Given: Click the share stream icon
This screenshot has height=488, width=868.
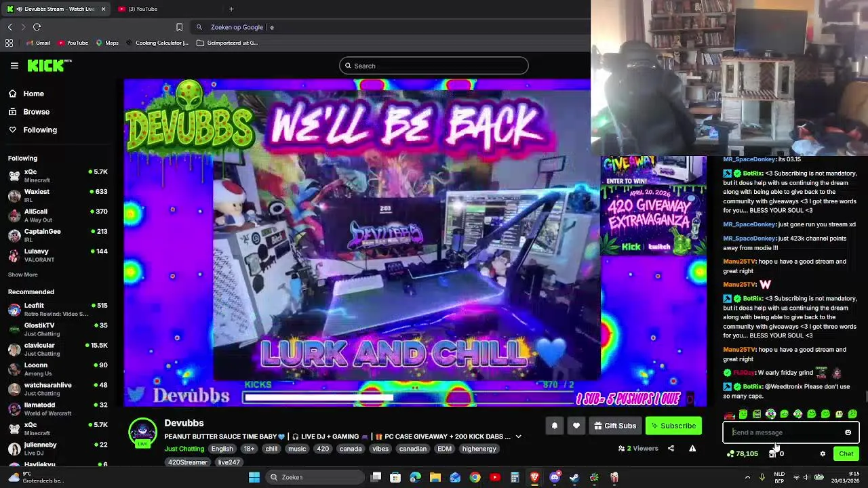Looking at the screenshot, I should point(671,448).
